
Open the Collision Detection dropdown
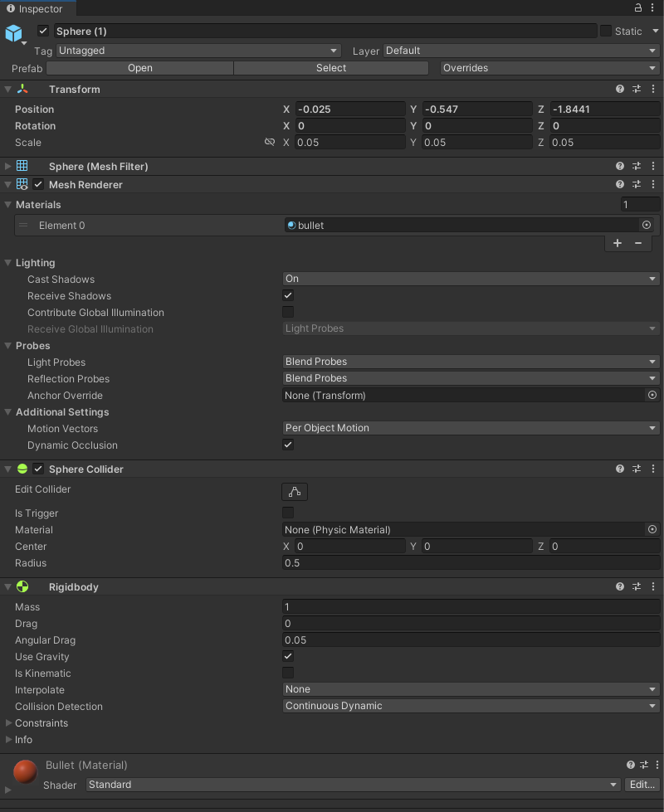coord(471,706)
